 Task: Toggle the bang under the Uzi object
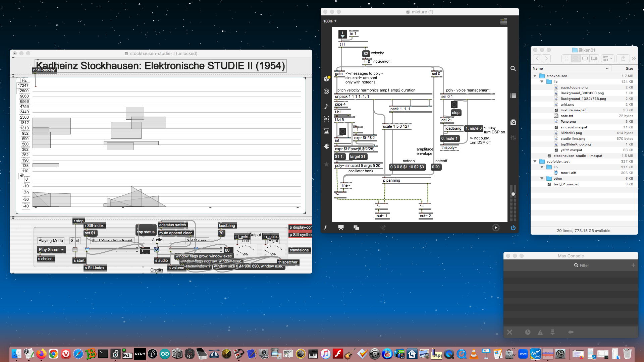(342, 131)
